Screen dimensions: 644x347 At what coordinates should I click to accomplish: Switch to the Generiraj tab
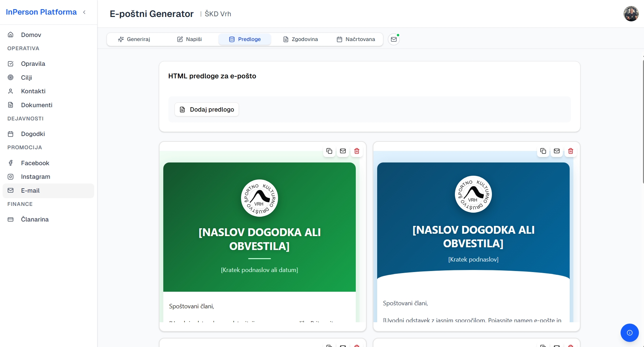(138, 39)
